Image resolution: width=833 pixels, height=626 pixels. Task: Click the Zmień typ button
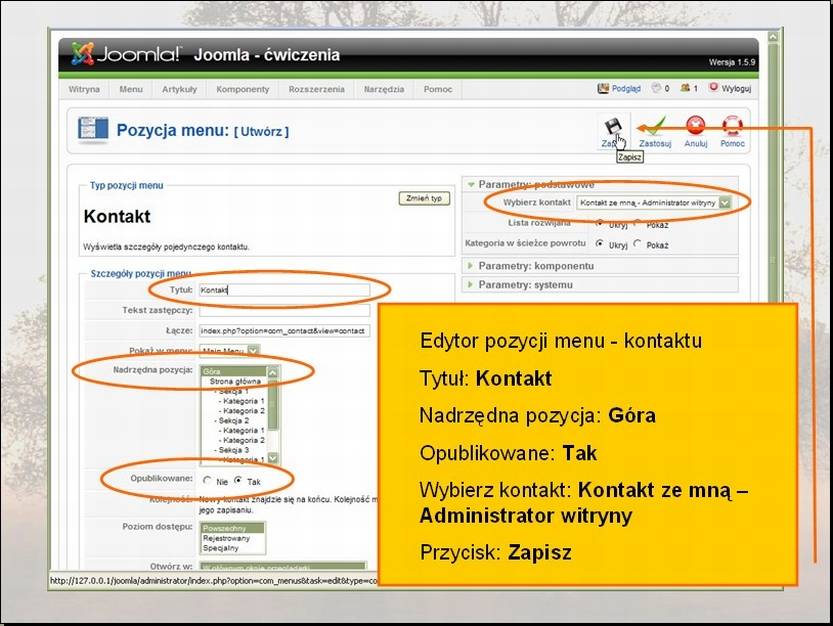[424, 198]
